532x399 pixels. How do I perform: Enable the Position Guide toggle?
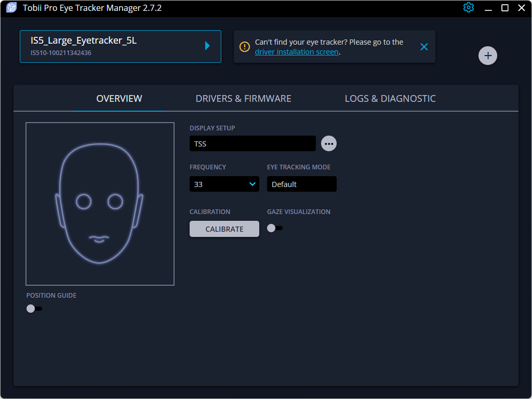34,309
